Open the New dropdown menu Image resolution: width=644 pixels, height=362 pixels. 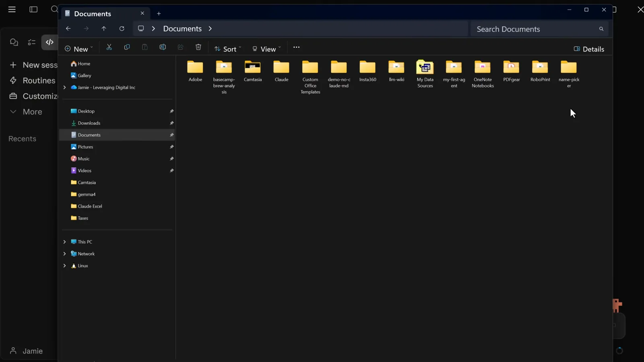(79, 49)
